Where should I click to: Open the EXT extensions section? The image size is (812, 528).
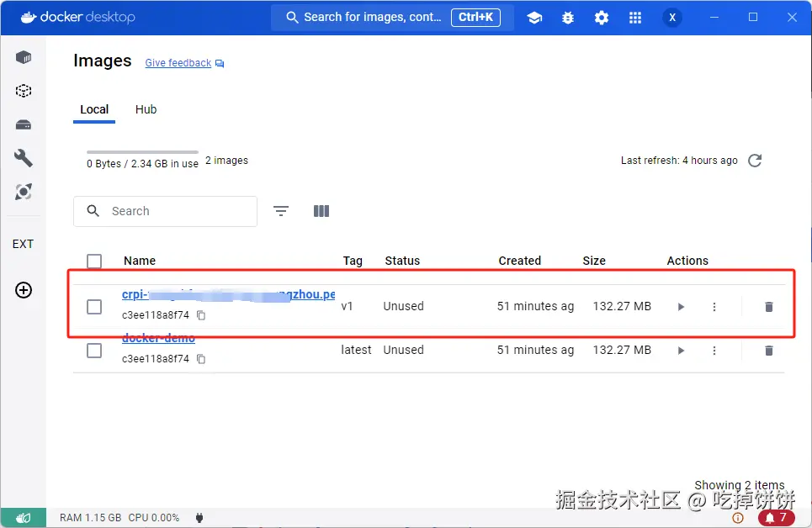[23, 244]
